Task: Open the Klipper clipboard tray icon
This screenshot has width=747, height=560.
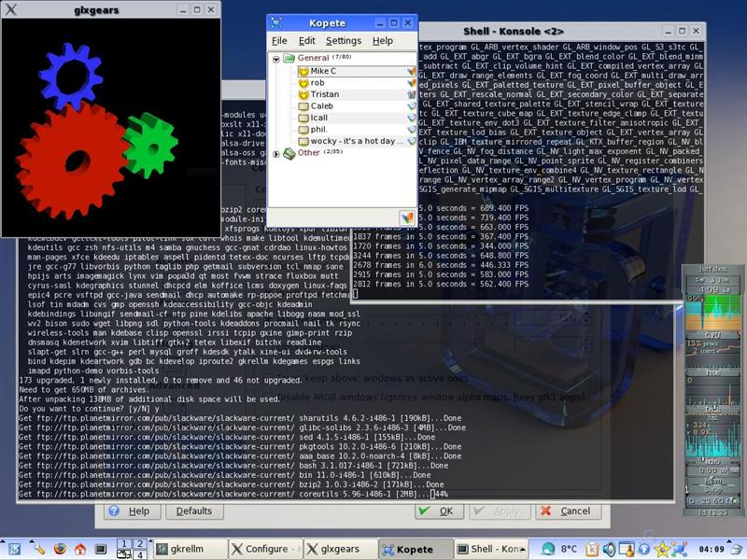Action: (592, 549)
